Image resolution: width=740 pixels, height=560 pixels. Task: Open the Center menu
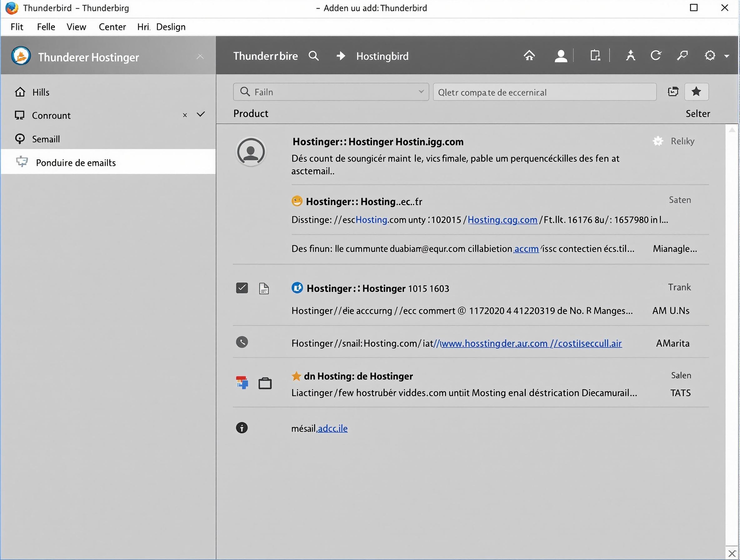[112, 27]
